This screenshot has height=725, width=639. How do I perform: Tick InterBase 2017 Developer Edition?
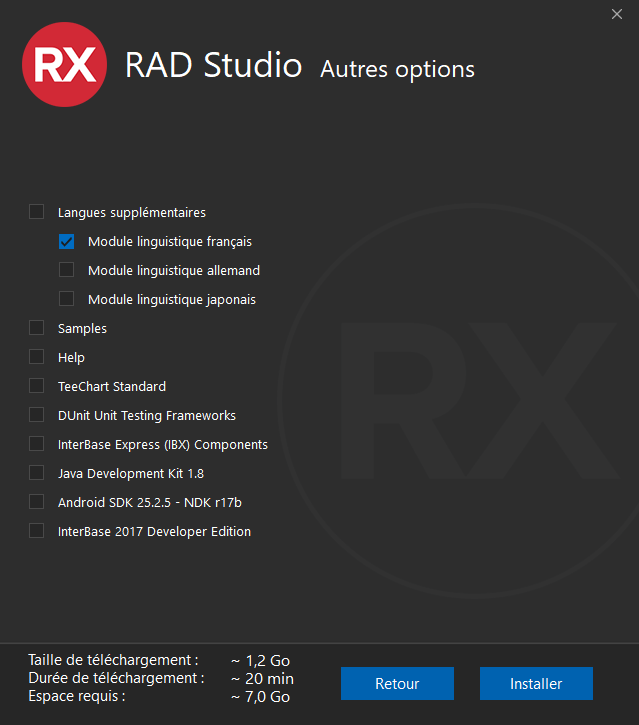[37, 531]
